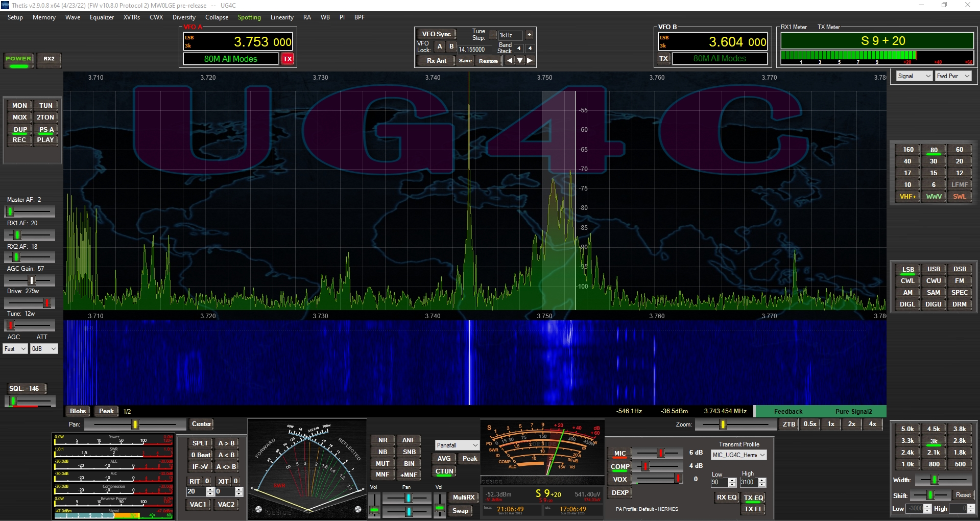
Task: Toggle MOX transmit button
Action: 19,117
